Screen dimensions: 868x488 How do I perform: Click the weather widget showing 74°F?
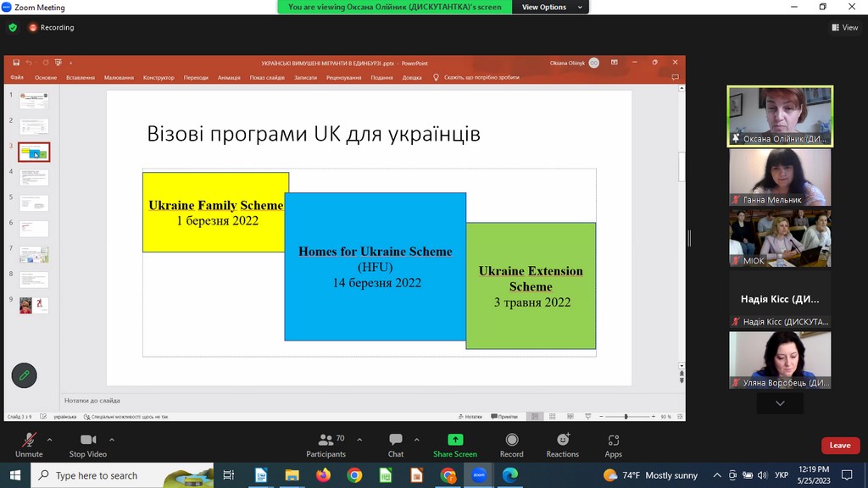650,475
